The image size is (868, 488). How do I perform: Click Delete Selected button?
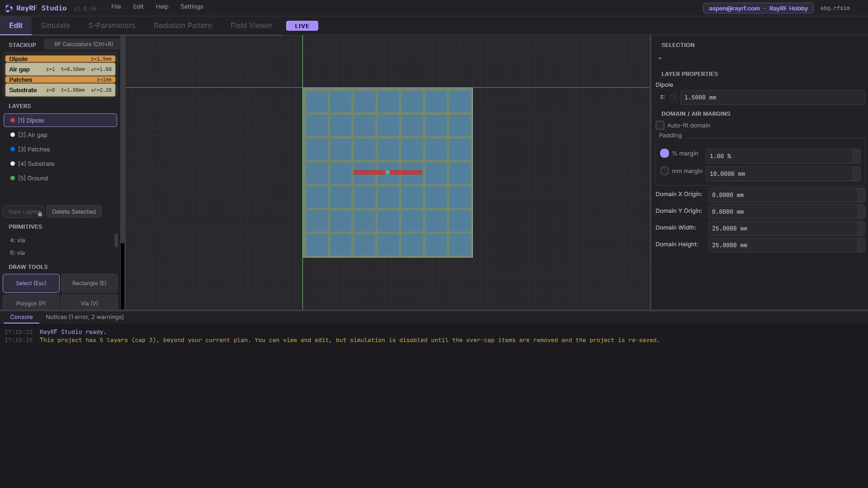click(x=74, y=211)
